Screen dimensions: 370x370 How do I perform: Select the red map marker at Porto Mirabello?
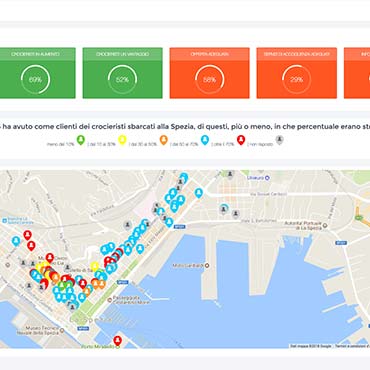(x=117, y=341)
